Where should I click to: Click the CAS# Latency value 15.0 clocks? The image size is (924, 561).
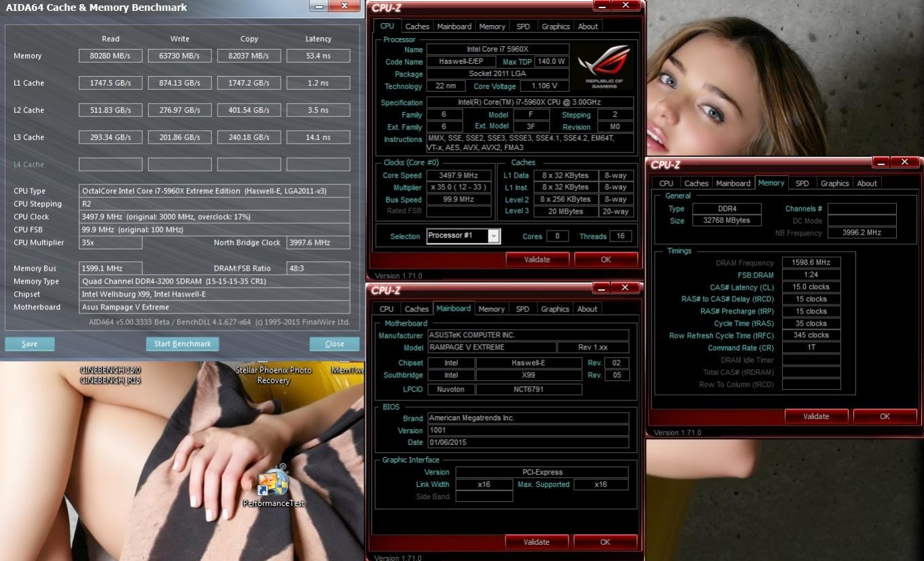coord(811,287)
